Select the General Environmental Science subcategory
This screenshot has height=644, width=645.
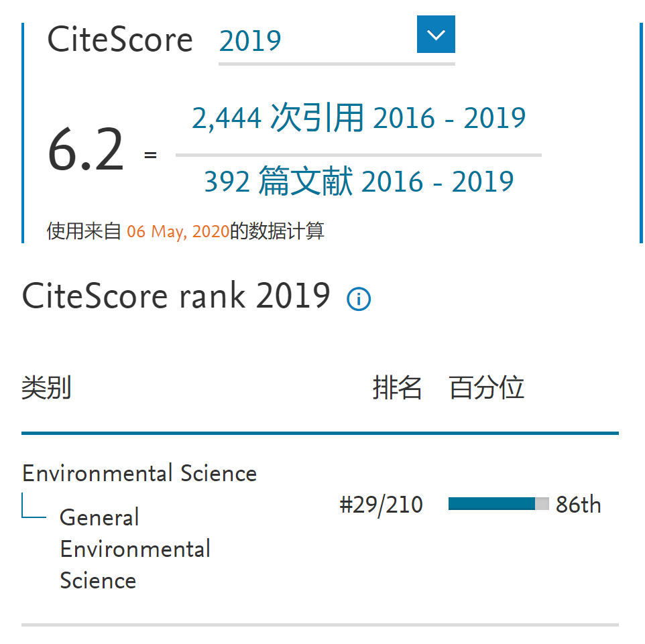[x=134, y=548]
